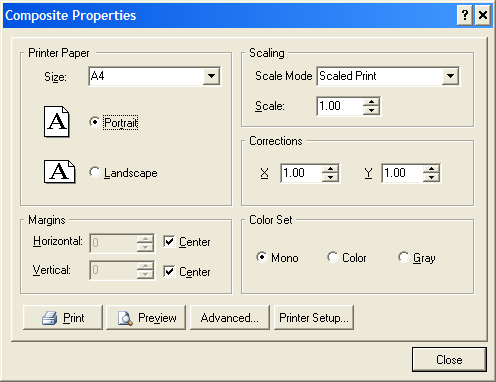The height and width of the screenshot is (382, 496).
Task: Close the dialog with title bar X
Action: pyautogui.click(x=483, y=15)
